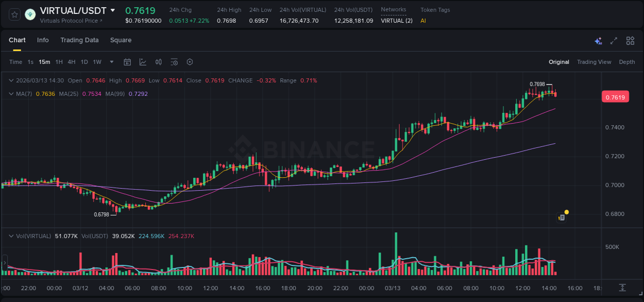Open the go-to-date calendar icon
Image resolution: width=644 pixels, height=302 pixels.
[x=127, y=61]
